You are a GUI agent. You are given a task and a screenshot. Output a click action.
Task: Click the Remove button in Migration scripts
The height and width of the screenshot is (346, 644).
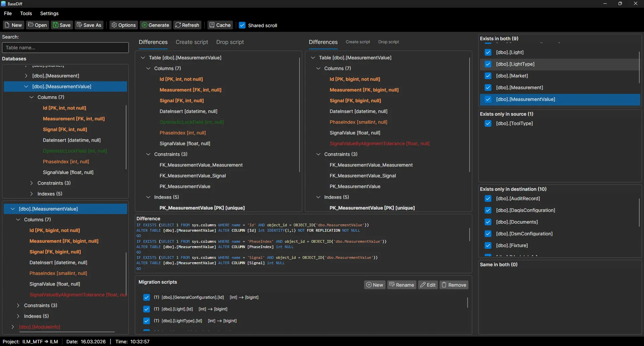[x=453, y=285]
